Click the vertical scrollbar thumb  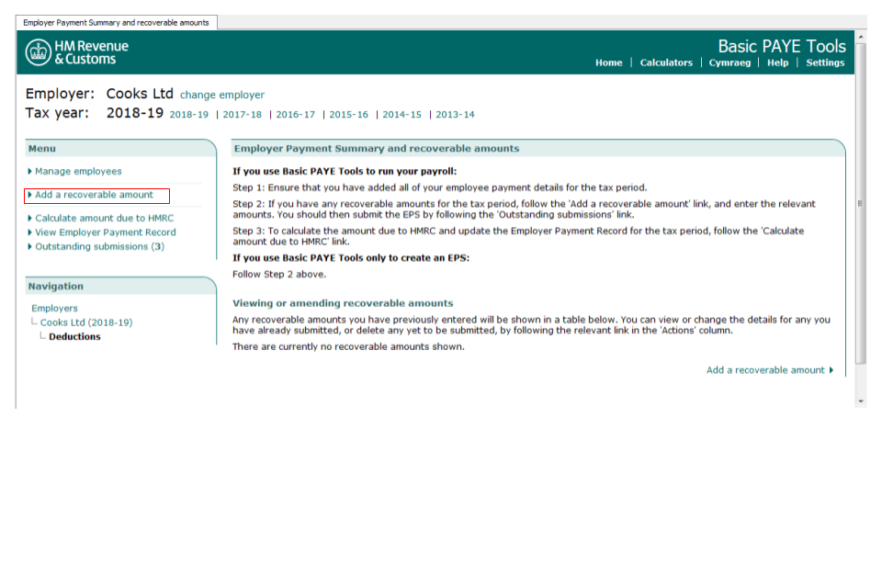click(861, 202)
